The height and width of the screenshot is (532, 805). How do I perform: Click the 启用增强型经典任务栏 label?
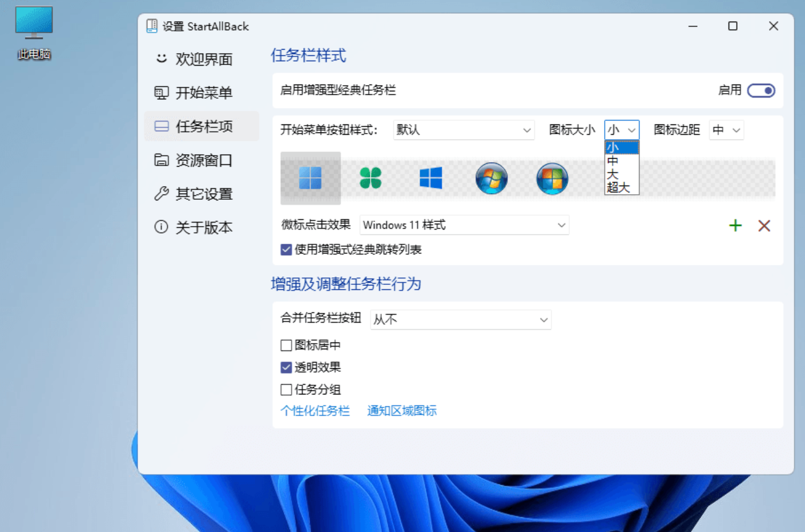click(338, 90)
